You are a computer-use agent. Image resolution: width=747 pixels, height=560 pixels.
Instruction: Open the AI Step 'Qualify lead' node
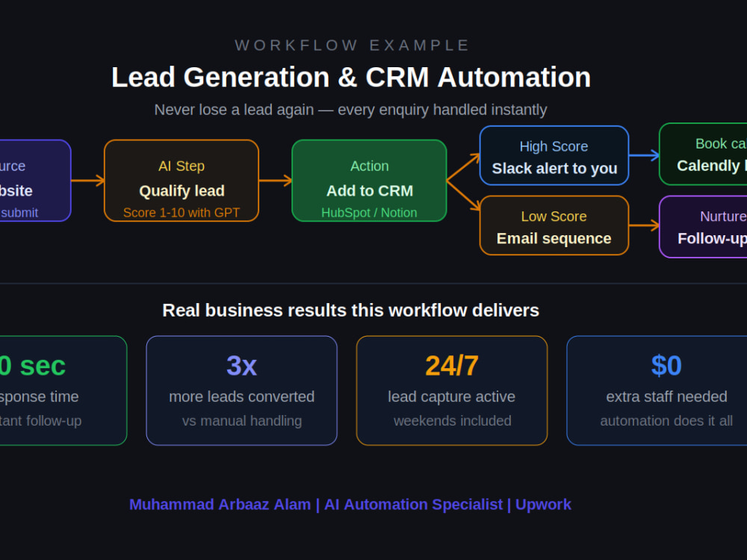[182, 181]
